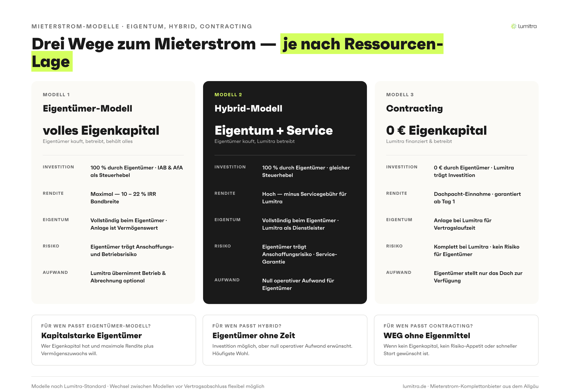The image size is (570, 392).
Task: Select 'volles Eigenkapital' headline
Action: pyautogui.click(x=101, y=130)
